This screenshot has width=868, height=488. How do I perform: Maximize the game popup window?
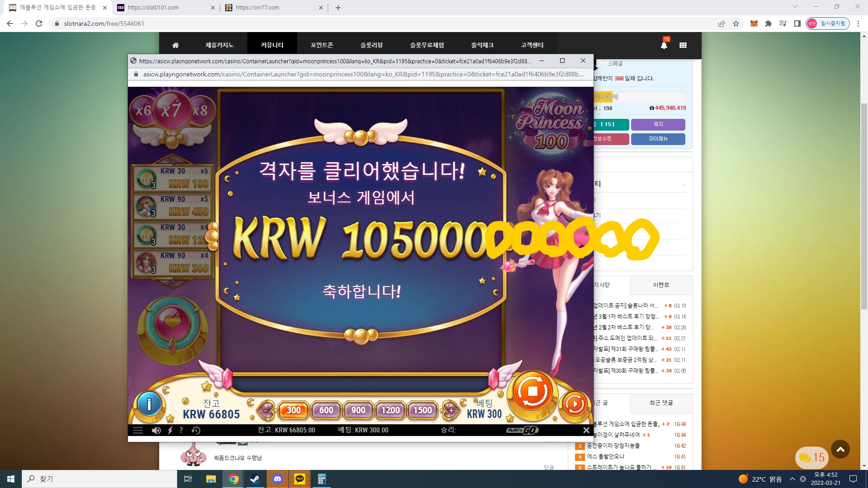point(562,61)
